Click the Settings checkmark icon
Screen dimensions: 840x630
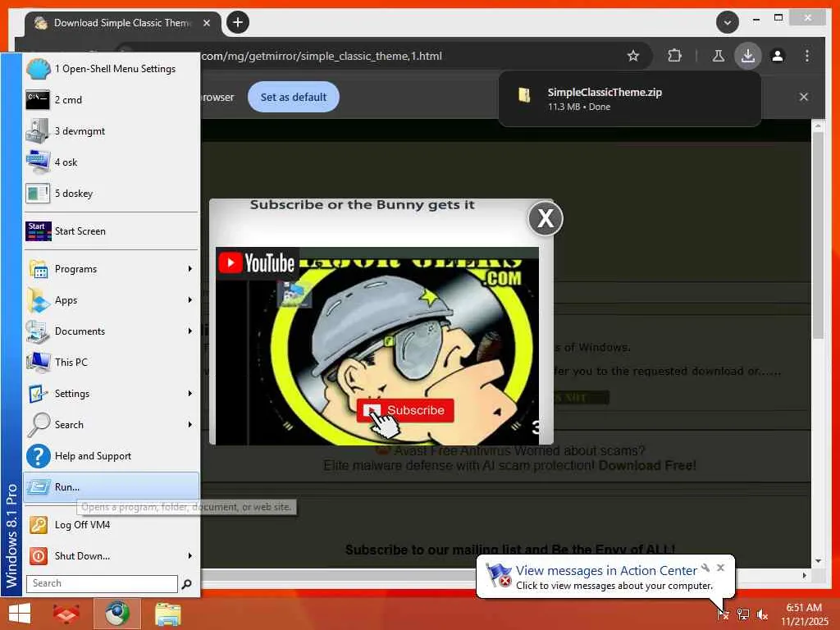38,394
